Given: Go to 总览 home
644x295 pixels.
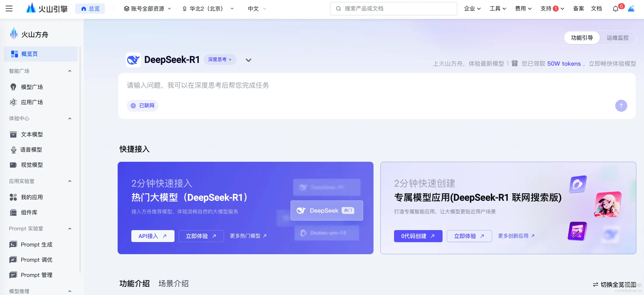Looking at the screenshot, I should pyautogui.click(x=90, y=9).
